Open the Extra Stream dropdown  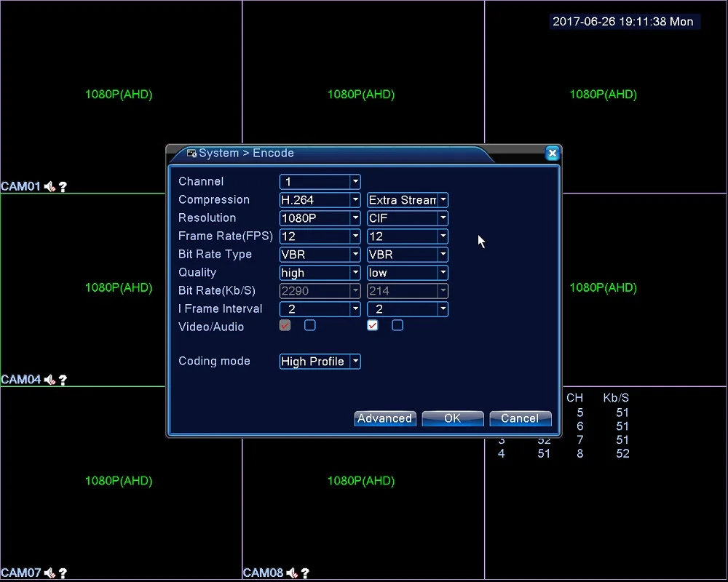[408, 200]
